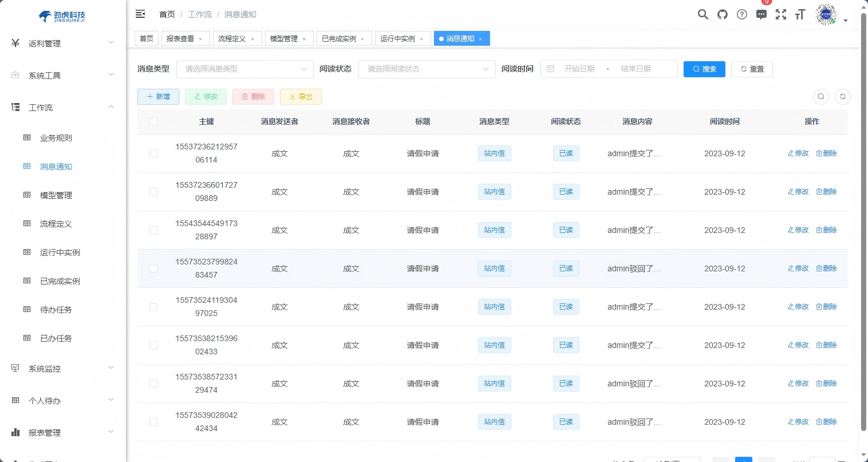Open the 消息类型 dropdown filter
868x462 pixels.
[245, 69]
